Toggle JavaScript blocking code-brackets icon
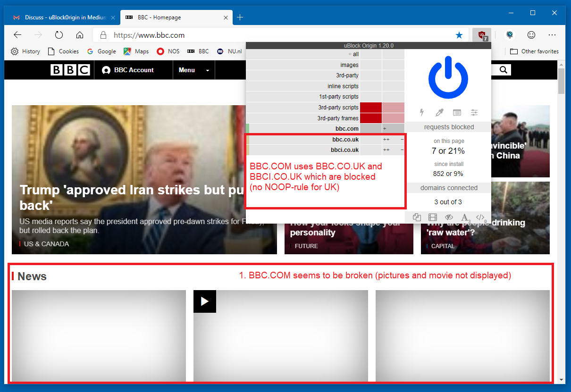Viewport: 571px width, 392px height. (x=481, y=217)
